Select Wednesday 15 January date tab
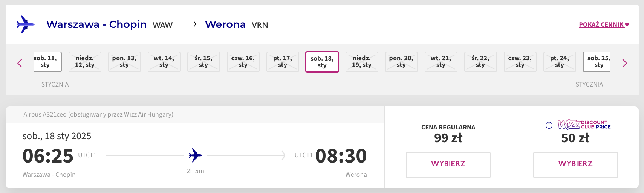Viewport: 644px width, 193px height. click(x=203, y=62)
